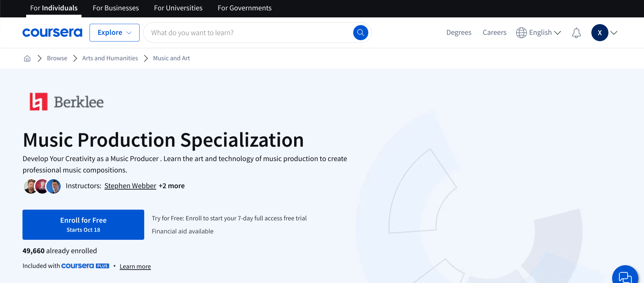Click the home breadcrumb icon
644x283 pixels.
(27, 58)
